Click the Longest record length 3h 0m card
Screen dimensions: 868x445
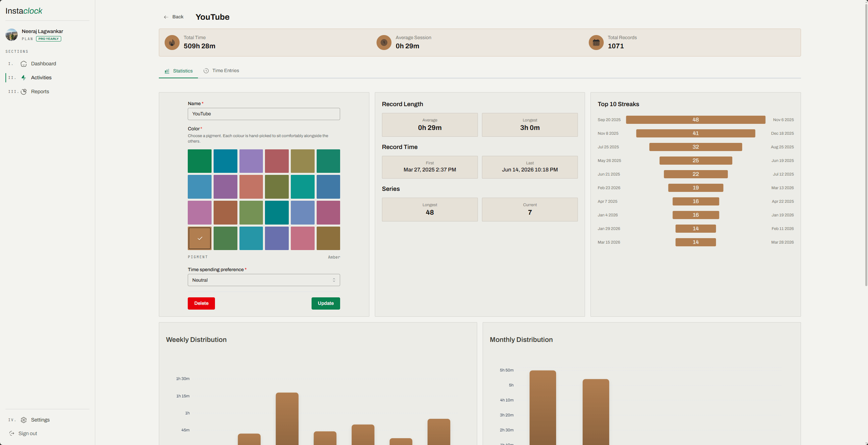(530, 125)
